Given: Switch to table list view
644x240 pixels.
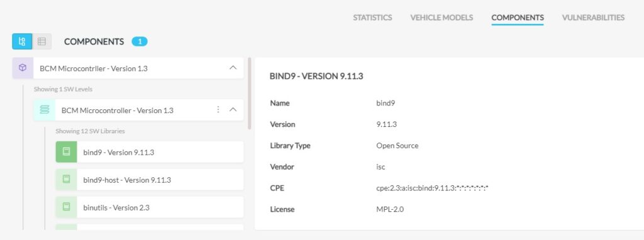Looking at the screenshot, I should pyautogui.click(x=42, y=41).
